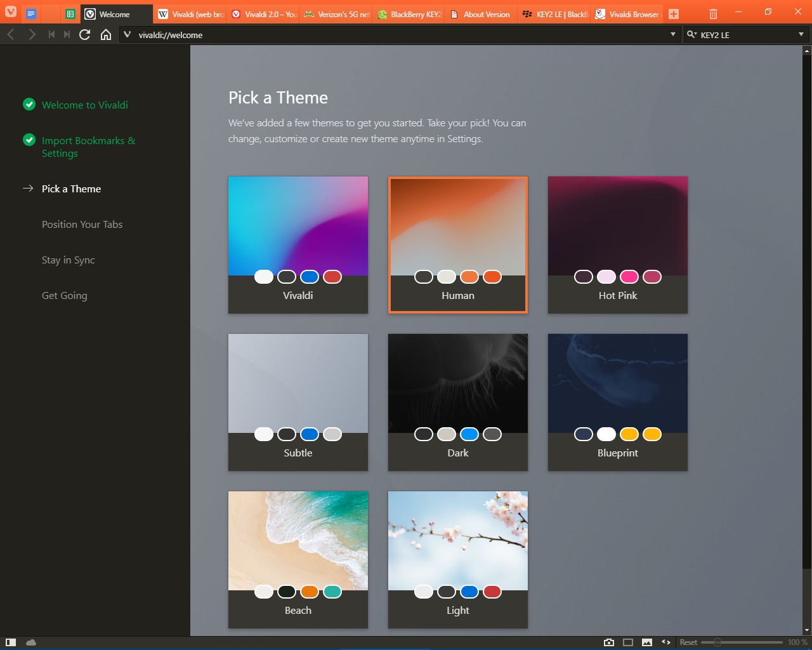
Task: Toggle tab tiling icon in status bar
Action: pos(628,642)
